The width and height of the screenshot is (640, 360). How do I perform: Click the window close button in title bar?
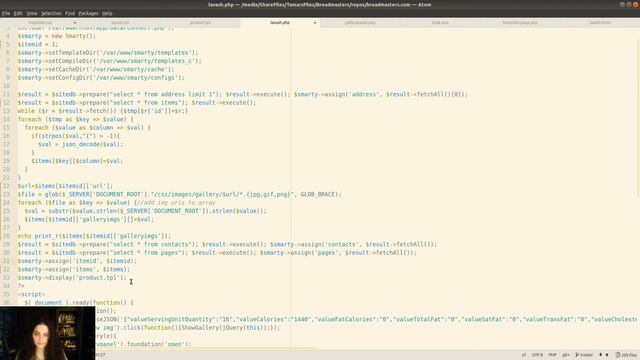(x=636, y=4)
